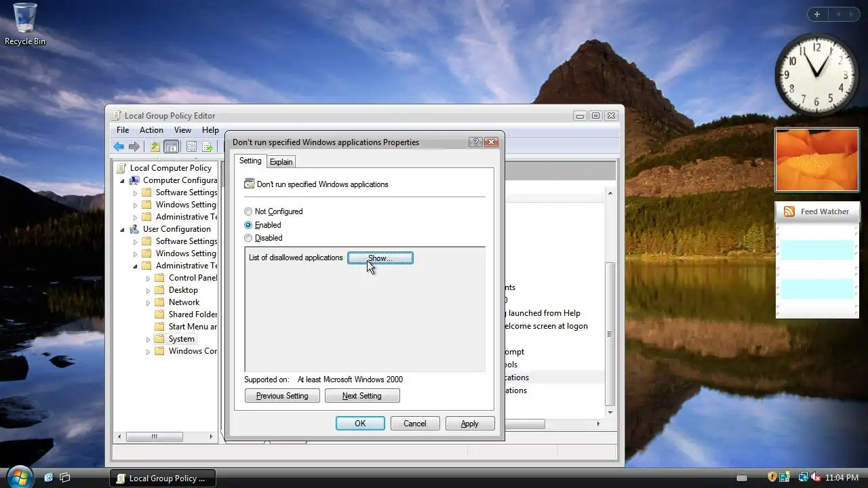The image size is (868, 488).
Task: Click the security shield tray icon
Action: coord(772,478)
